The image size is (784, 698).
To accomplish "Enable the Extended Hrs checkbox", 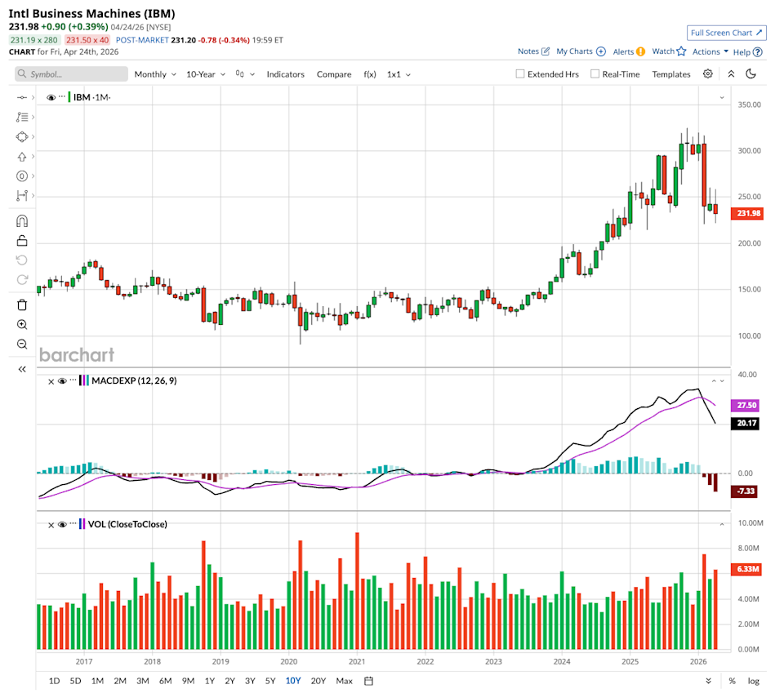I will pos(520,74).
